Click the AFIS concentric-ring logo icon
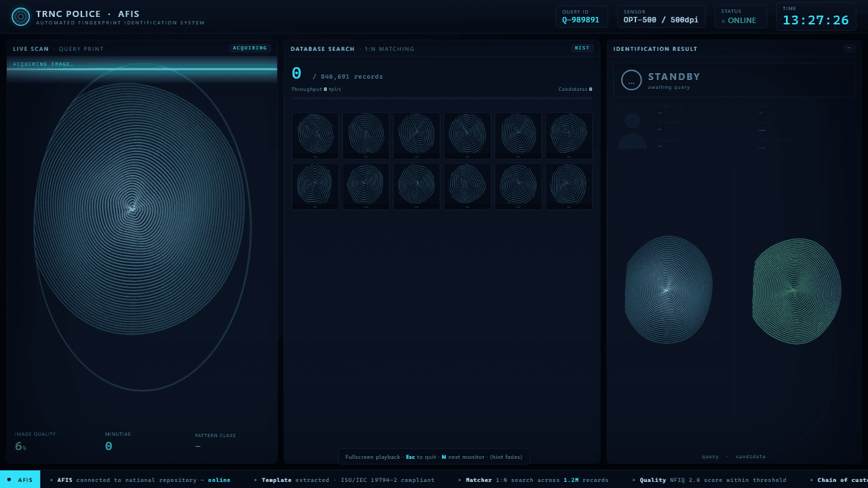 21,17
